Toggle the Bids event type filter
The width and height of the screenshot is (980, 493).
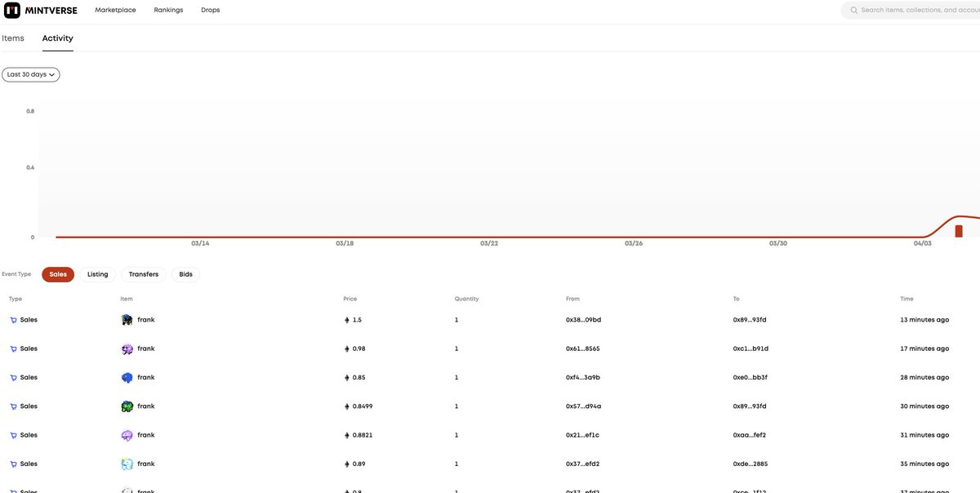click(185, 274)
